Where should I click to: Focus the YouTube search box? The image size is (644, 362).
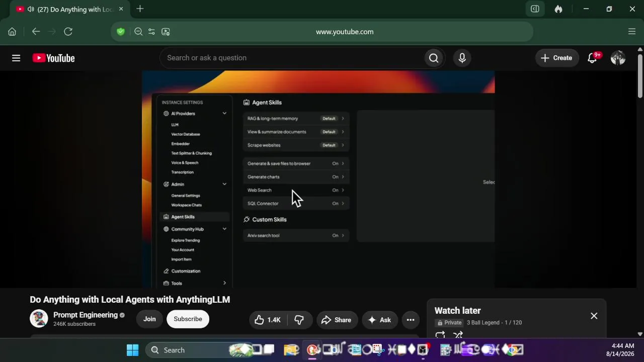pyautogui.click(x=292, y=58)
